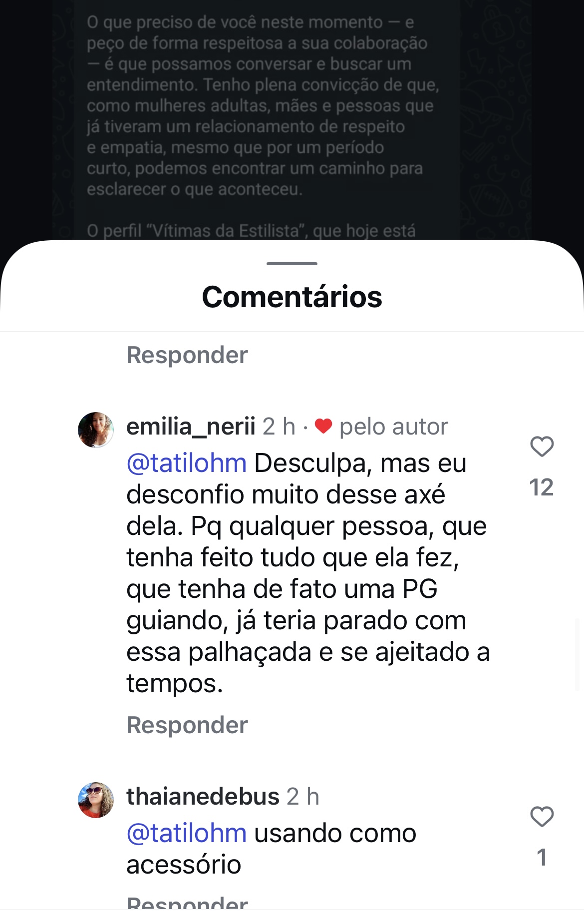Tap the Comentários header title
Image resolution: width=584 pixels, height=924 pixels.
(x=292, y=297)
